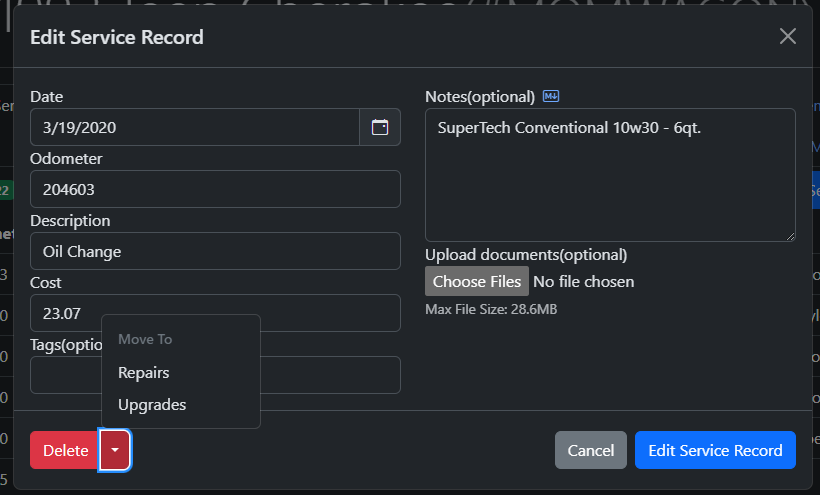This screenshot has height=495, width=820.
Task: Click inside the Notes text area
Action: coord(610,180)
